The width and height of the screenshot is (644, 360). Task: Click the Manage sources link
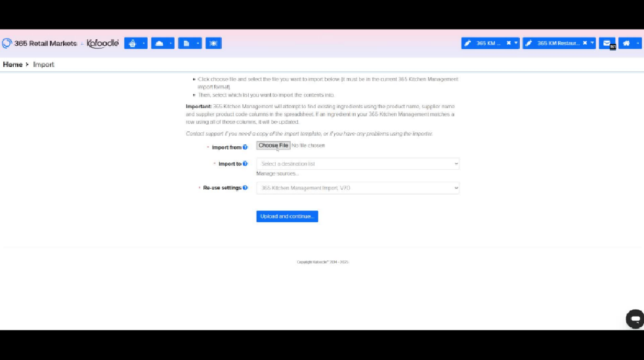[277, 174]
